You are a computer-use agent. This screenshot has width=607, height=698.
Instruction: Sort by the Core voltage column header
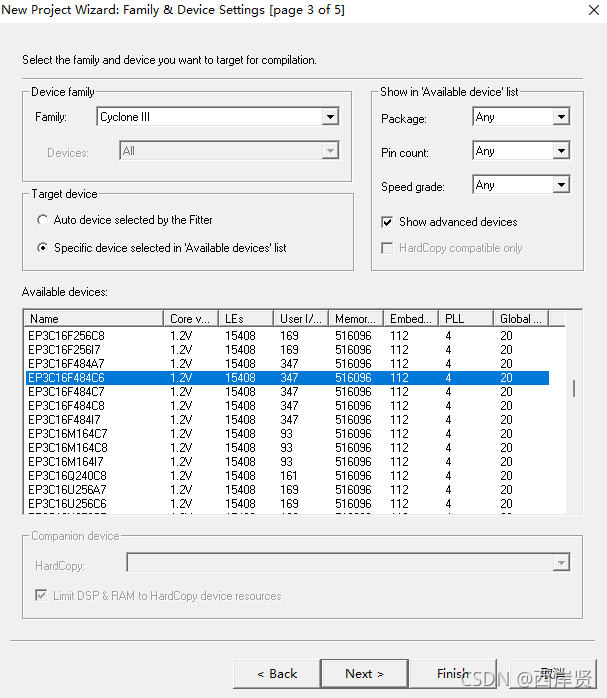coord(191,319)
